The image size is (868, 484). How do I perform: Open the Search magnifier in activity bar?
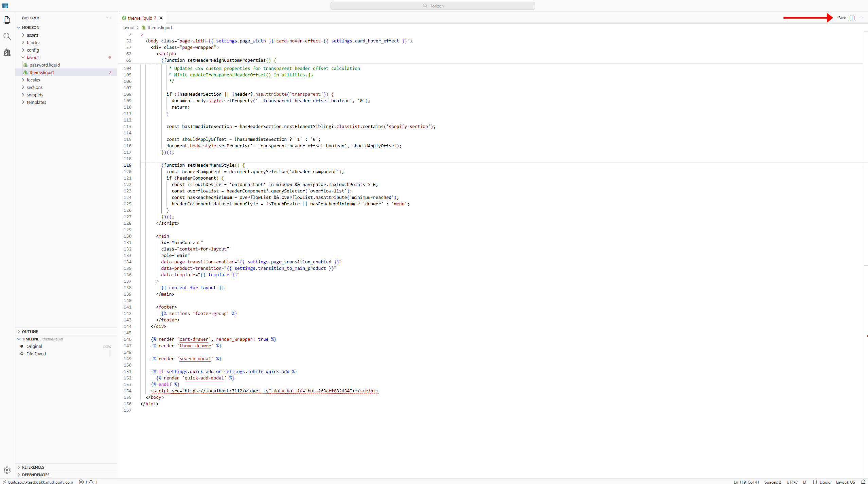point(7,36)
